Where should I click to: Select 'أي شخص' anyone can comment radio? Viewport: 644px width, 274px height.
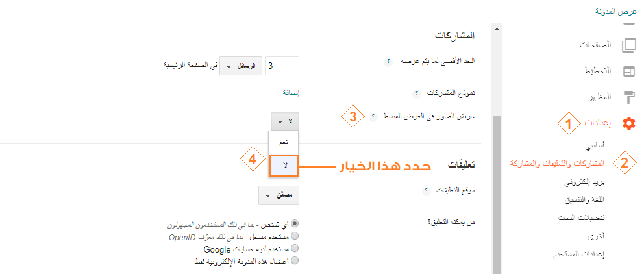pos(295,224)
